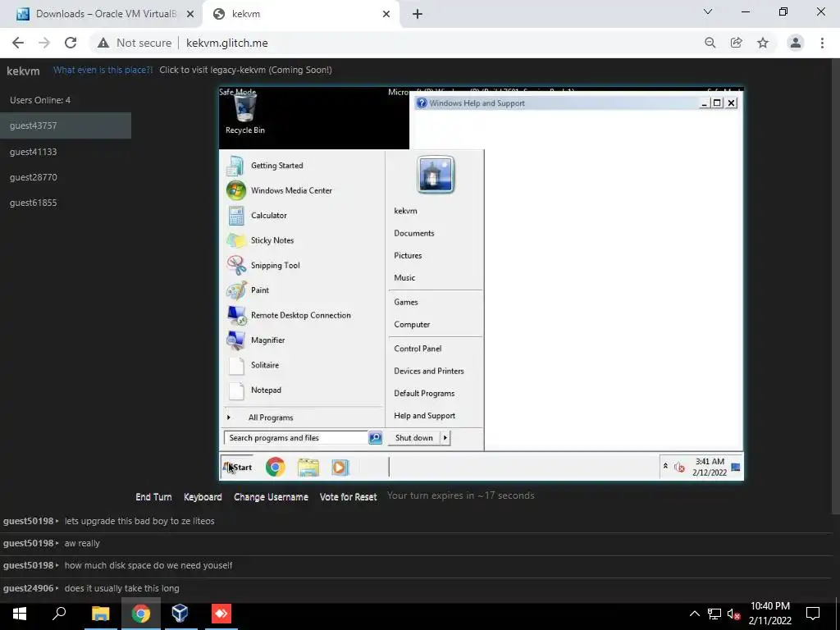Show hidden icons in VM tray
This screenshot has height=630, width=840.
[x=665, y=466]
